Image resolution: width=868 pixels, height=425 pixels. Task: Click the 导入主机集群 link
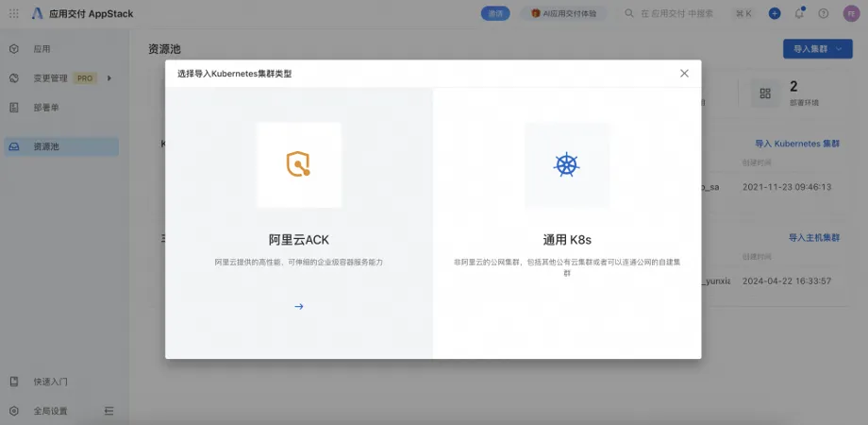(x=813, y=238)
